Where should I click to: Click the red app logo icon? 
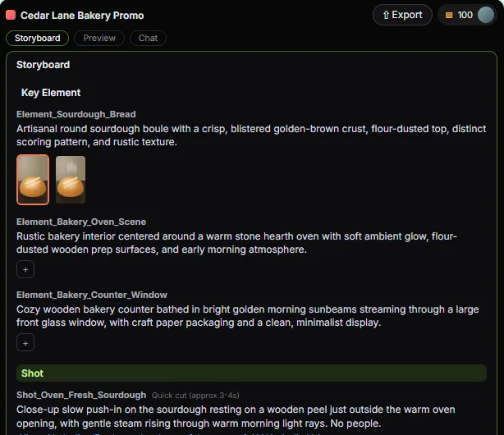[11, 15]
